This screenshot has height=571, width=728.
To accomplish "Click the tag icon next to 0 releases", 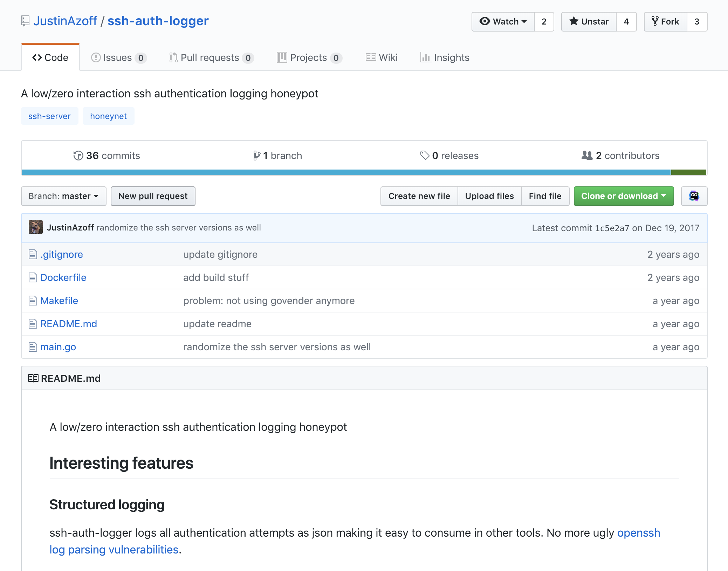I will tap(425, 156).
